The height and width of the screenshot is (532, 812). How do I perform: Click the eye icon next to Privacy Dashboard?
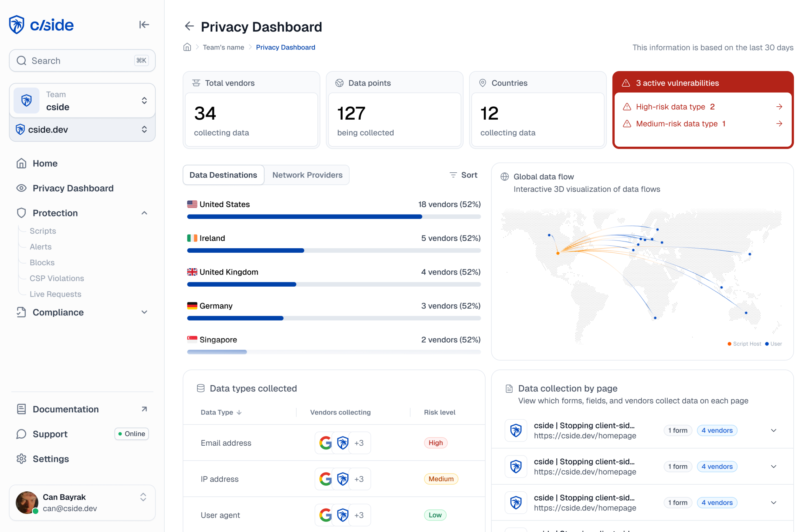click(21, 188)
